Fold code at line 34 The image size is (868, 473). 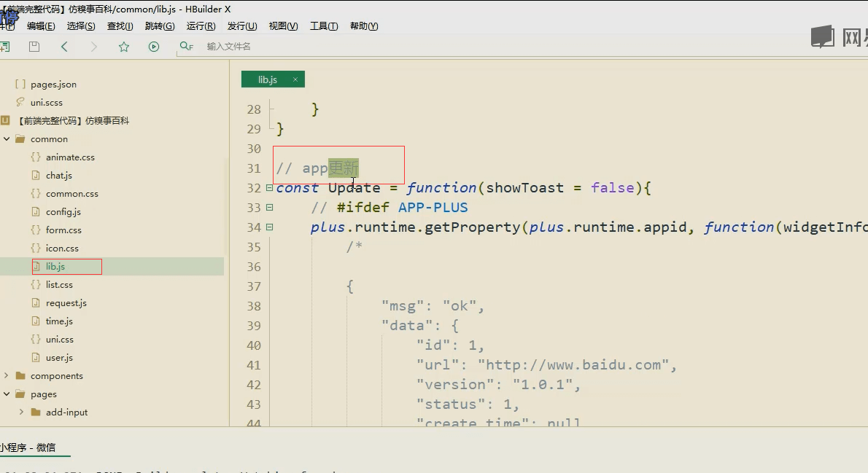[x=270, y=227]
